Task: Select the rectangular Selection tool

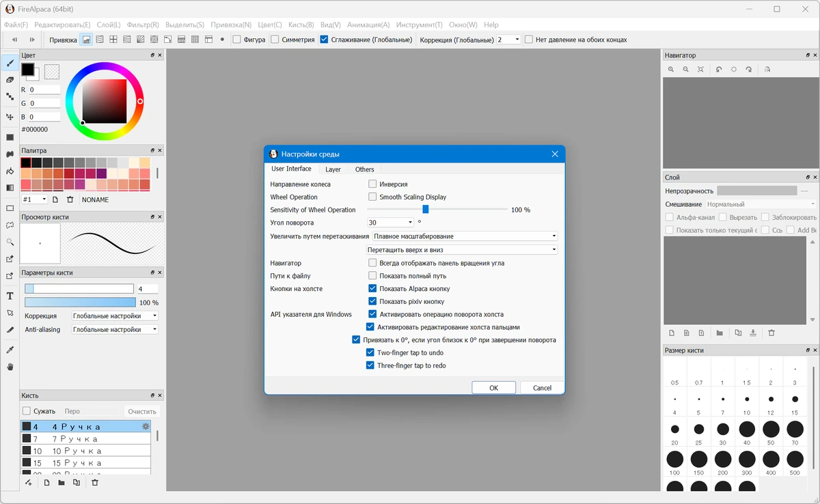Action: pyautogui.click(x=10, y=208)
